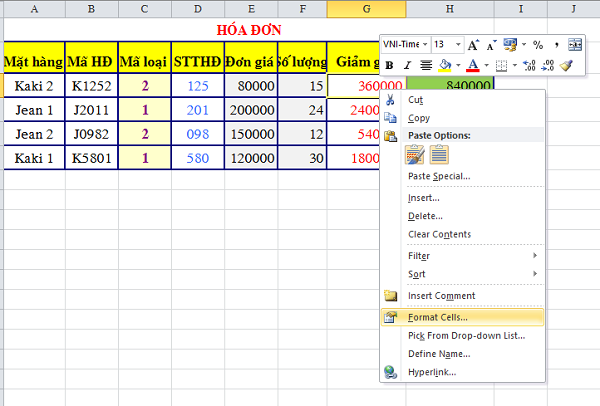
Task: Click the first Paste Options icon
Action: pos(413,155)
